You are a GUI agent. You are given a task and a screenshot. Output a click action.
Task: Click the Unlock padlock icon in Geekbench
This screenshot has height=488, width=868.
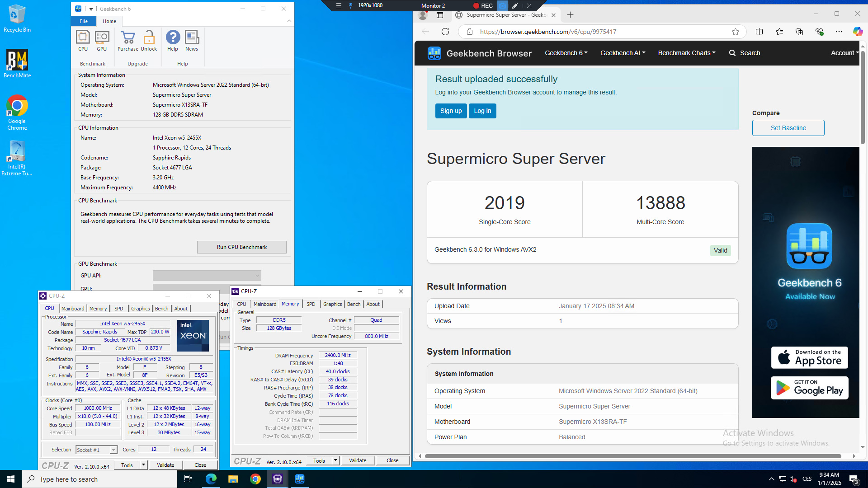coord(149,40)
